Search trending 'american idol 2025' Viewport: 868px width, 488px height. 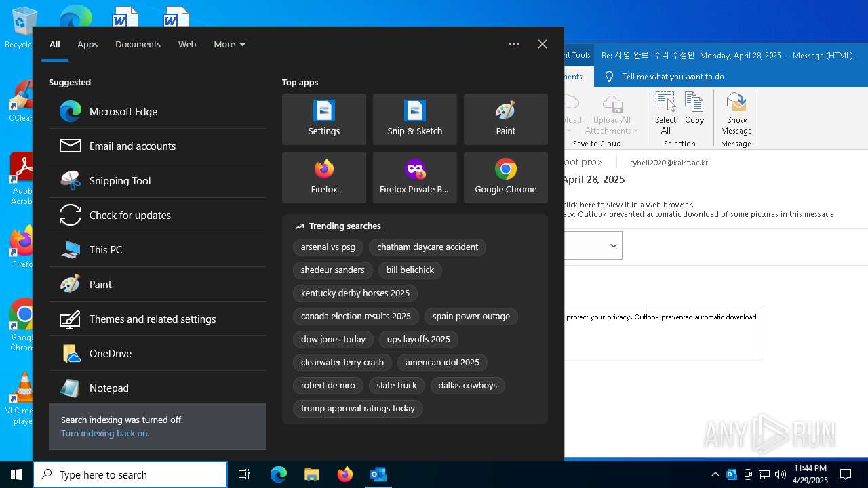coord(442,362)
